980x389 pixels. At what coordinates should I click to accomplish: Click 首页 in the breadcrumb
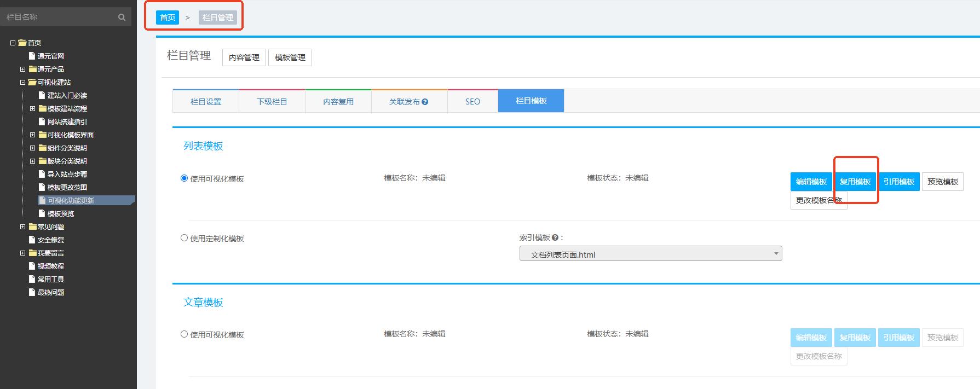tap(168, 18)
